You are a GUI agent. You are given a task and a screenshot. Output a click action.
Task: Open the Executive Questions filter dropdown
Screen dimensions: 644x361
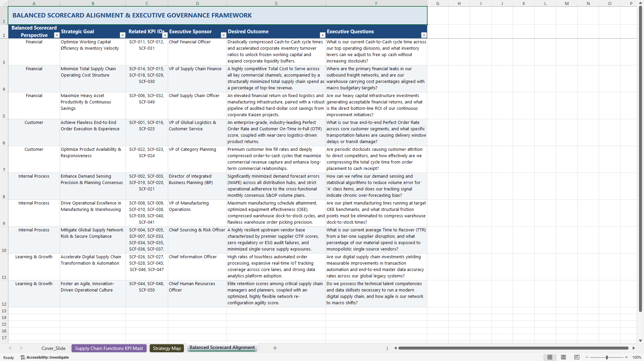click(x=424, y=35)
